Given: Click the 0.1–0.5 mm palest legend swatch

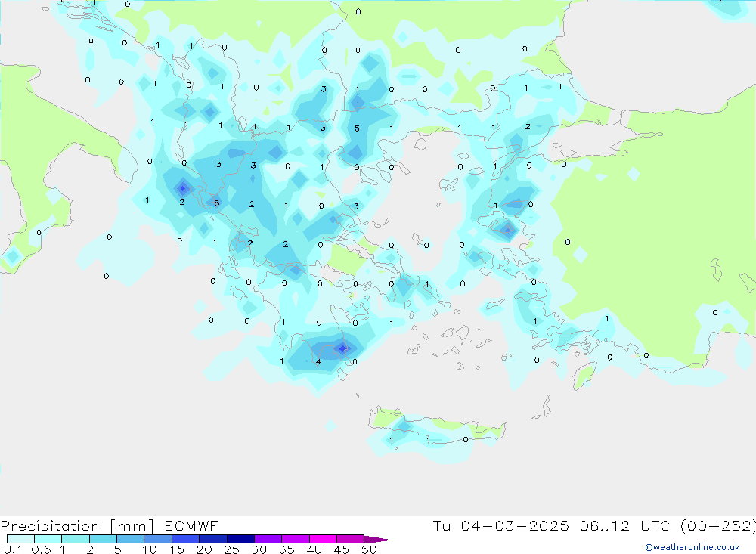Looking at the screenshot, I should coord(20,539).
